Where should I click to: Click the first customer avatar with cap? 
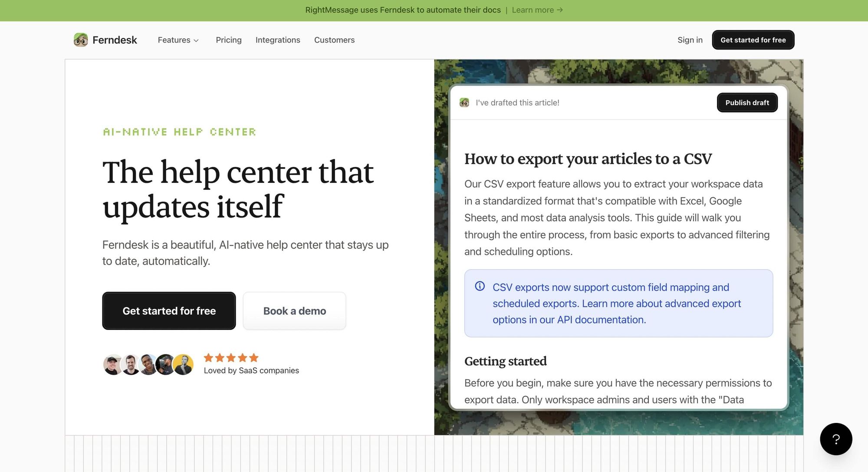click(112, 365)
